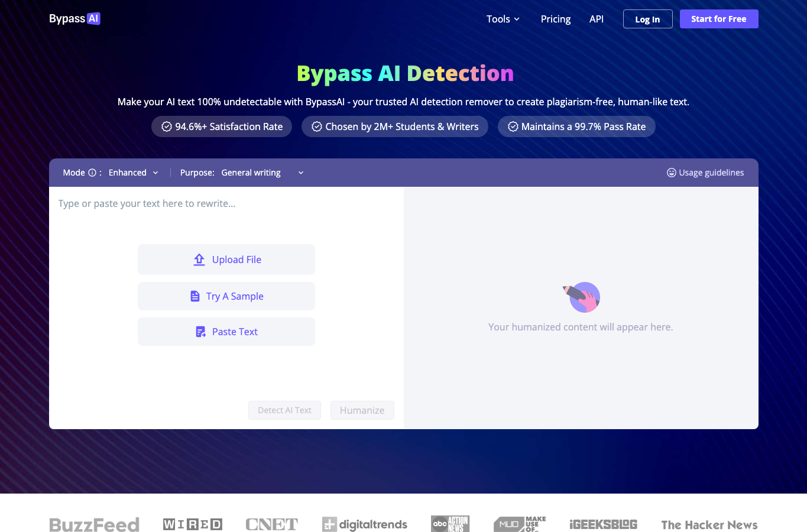The height and width of the screenshot is (532, 807).
Task: Click the check icon in Satisfaction Rate badge
Action: [x=167, y=126]
